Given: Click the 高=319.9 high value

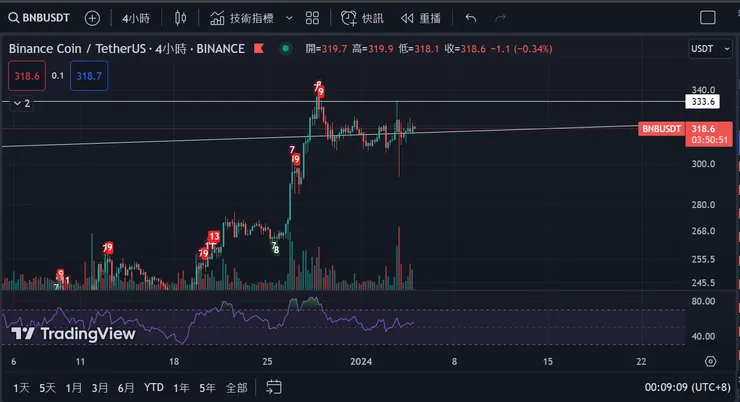Looking at the screenshot, I should pos(372,49).
